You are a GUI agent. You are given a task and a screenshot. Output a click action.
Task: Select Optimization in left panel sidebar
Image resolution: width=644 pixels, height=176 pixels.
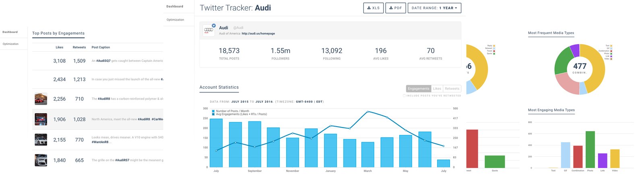tap(10, 44)
